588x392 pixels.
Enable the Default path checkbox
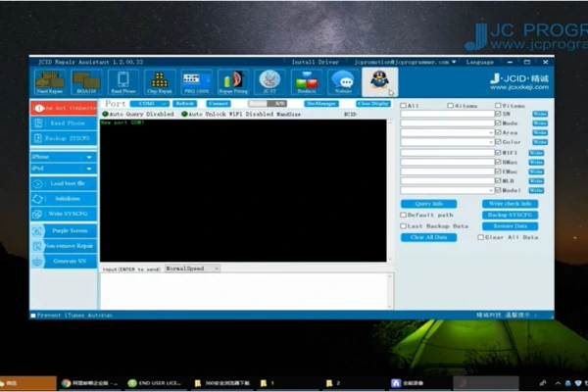(x=404, y=215)
